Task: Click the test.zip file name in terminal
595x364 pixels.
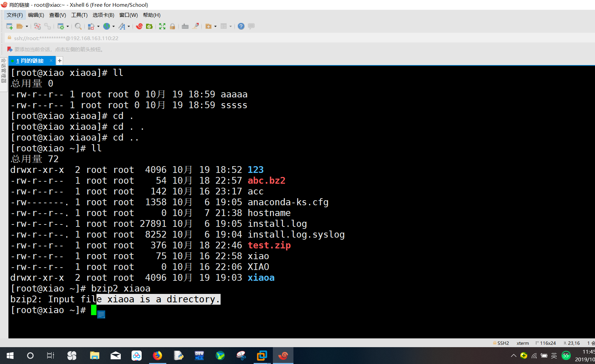Action: (269, 245)
